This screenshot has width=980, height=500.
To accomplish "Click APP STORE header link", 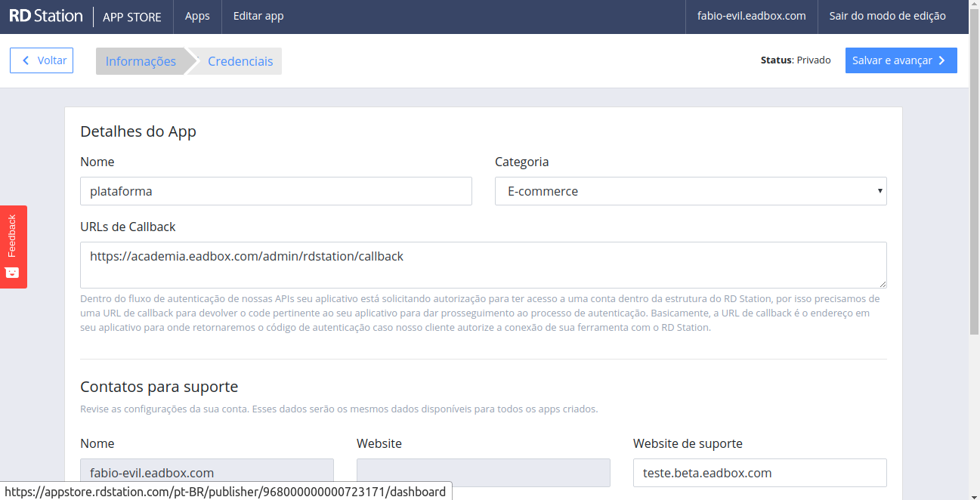I will (132, 17).
